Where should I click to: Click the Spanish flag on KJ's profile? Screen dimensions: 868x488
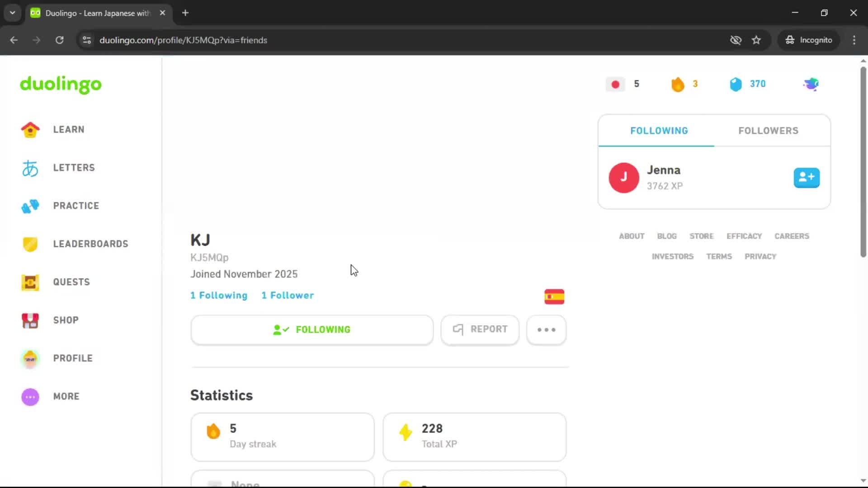coord(554,296)
